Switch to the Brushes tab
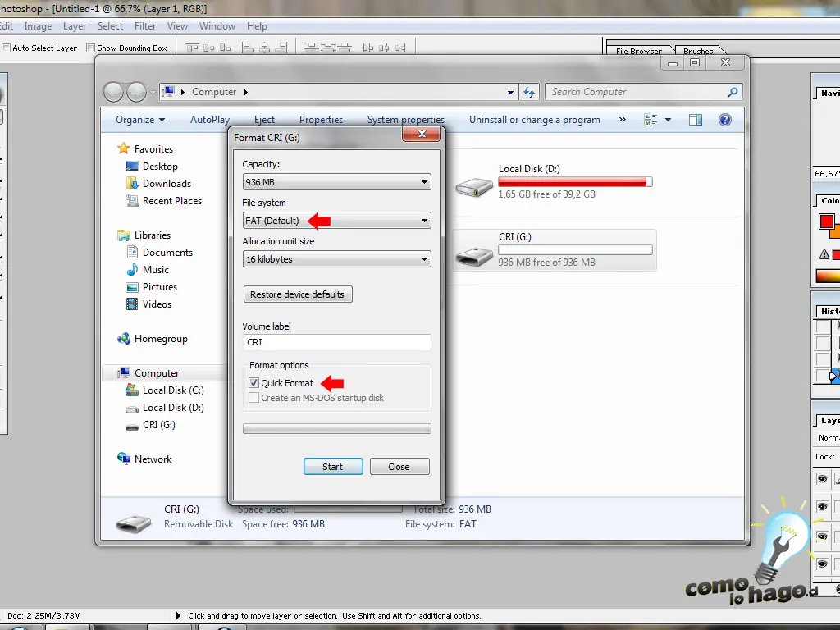The image size is (840, 630). tap(698, 51)
